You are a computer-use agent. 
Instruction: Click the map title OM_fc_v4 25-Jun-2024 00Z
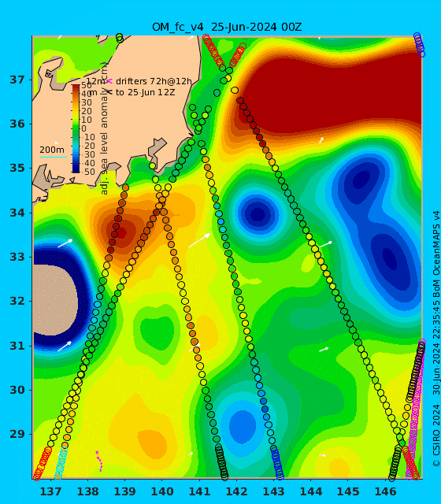[227, 27]
